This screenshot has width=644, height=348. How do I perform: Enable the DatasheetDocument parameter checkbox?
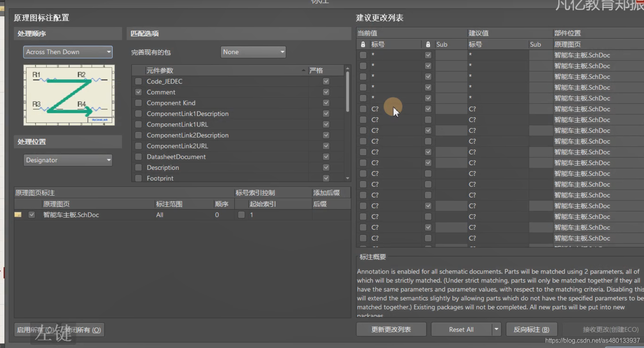pyautogui.click(x=138, y=157)
